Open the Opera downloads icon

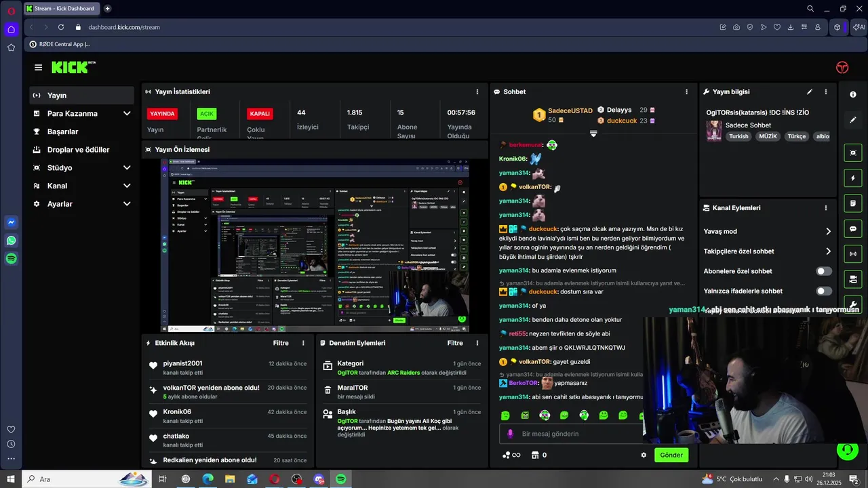point(791,27)
